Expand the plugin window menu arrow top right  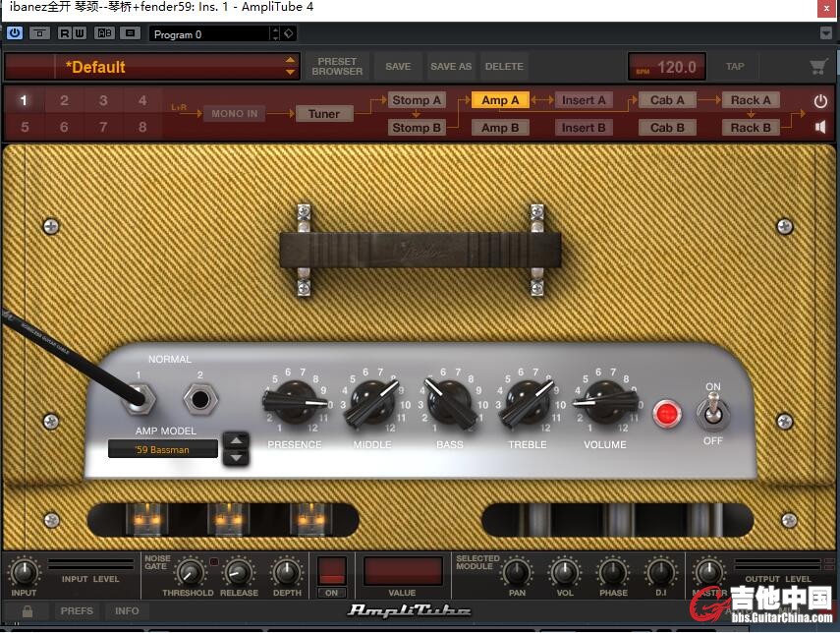pos(825,33)
